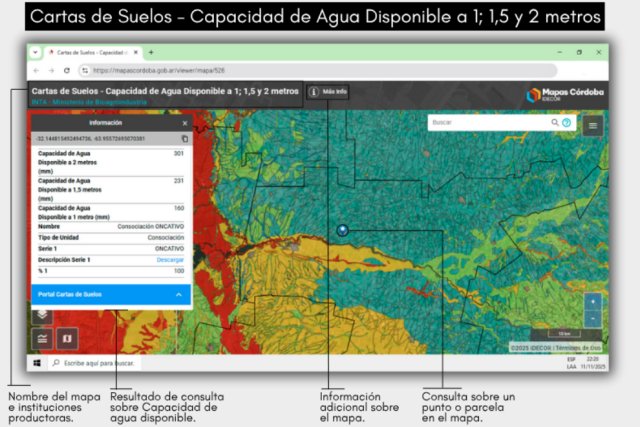The image size is (640, 427).
Task: Copy coordinates with the copy icon
Action: click(184, 138)
